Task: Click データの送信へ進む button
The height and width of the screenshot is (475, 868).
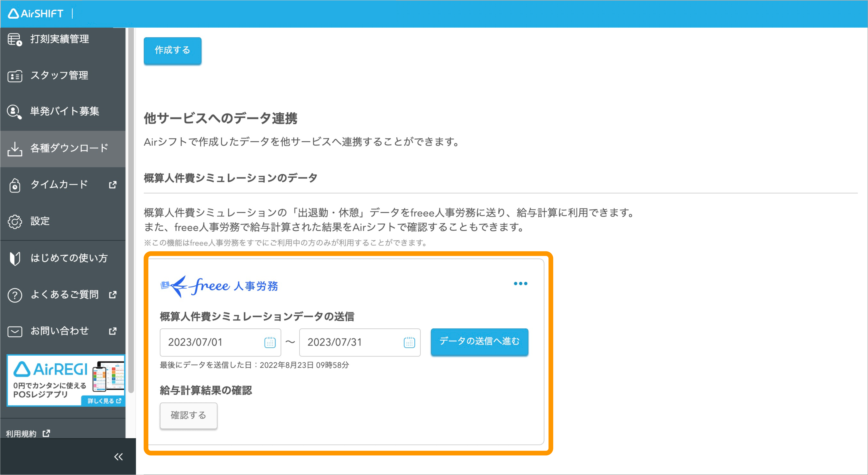Action: tap(479, 342)
